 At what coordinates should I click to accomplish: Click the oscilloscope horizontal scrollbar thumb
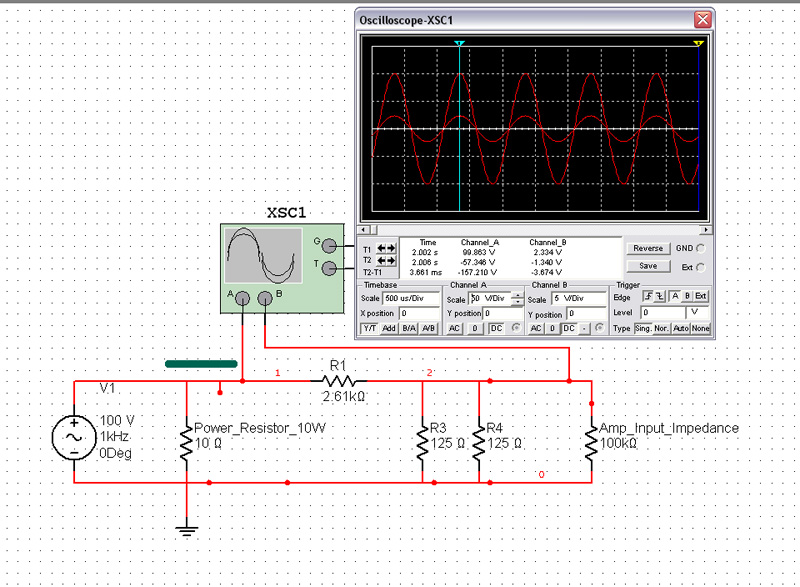pyautogui.click(x=373, y=230)
